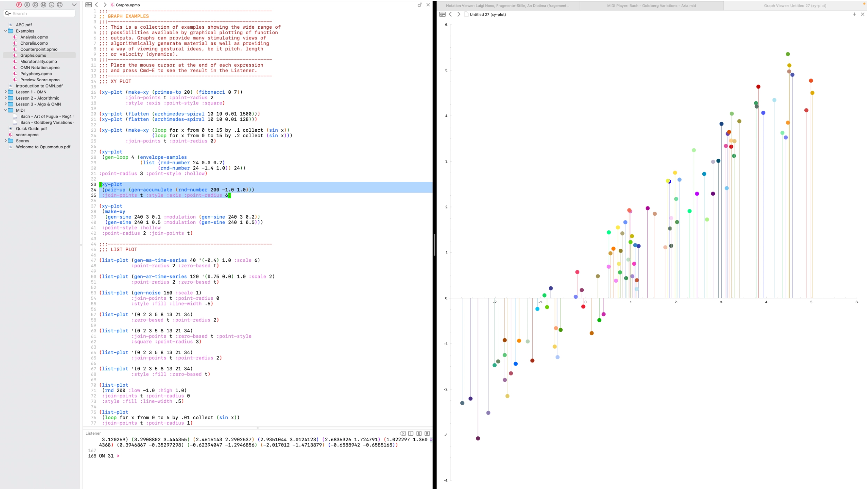The width and height of the screenshot is (868, 489).
Task: Click the editor's vertical split divider handle
Action: pos(434,244)
